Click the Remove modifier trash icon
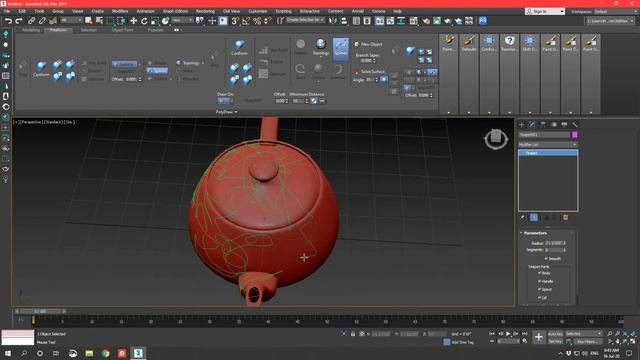The width and height of the screenshot is (640, 360). [565, 218]
